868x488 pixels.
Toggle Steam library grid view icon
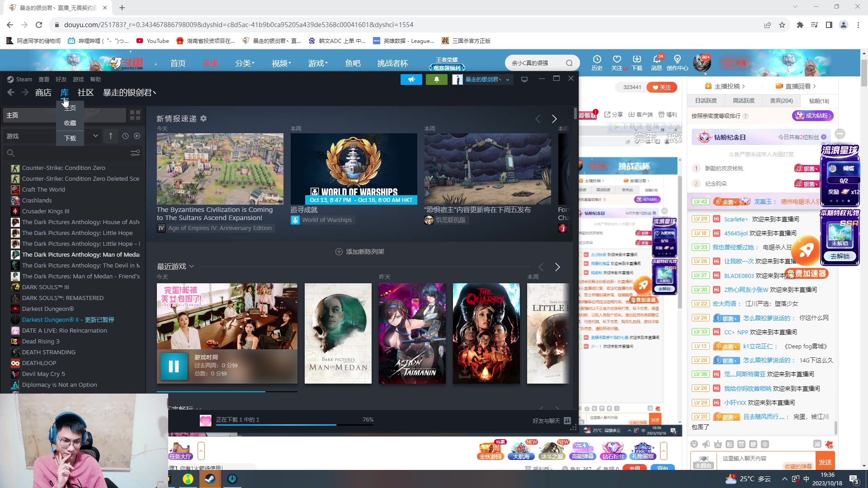(x=135, y=115)
